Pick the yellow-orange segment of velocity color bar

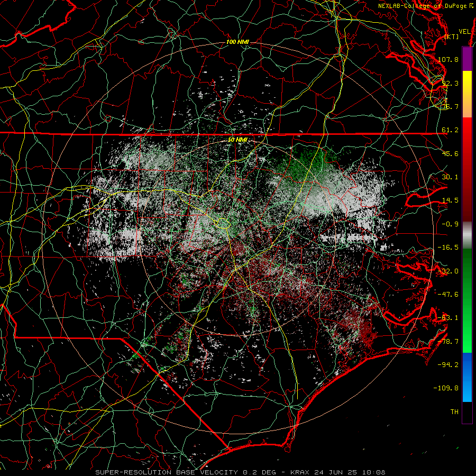(x=467, y=94)
